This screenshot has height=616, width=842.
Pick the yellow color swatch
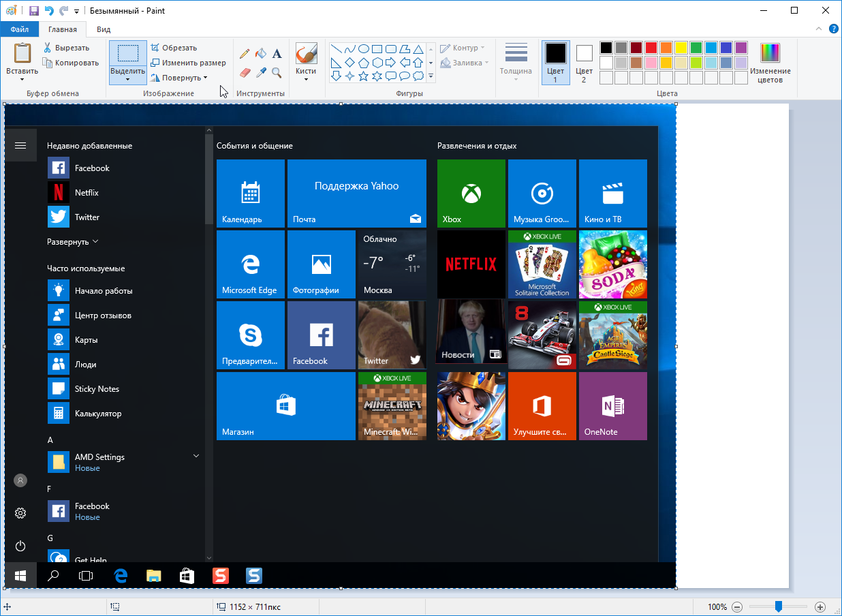coord(681,48)
